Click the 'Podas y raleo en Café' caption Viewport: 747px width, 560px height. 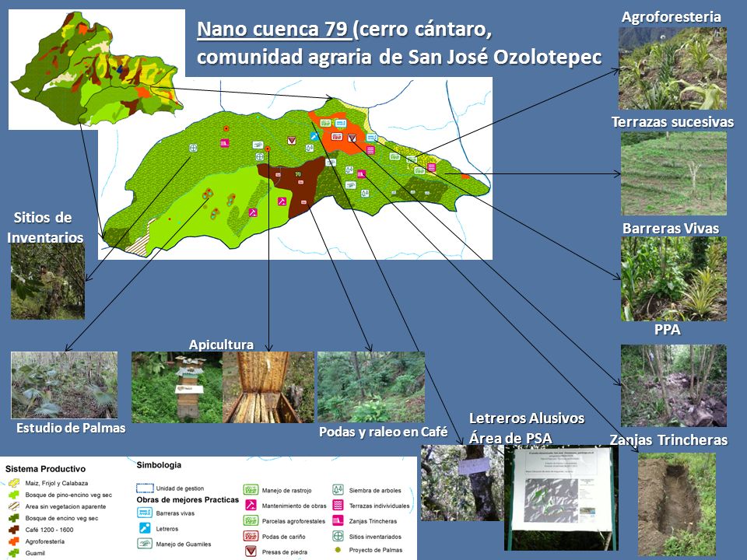[383, 432]
